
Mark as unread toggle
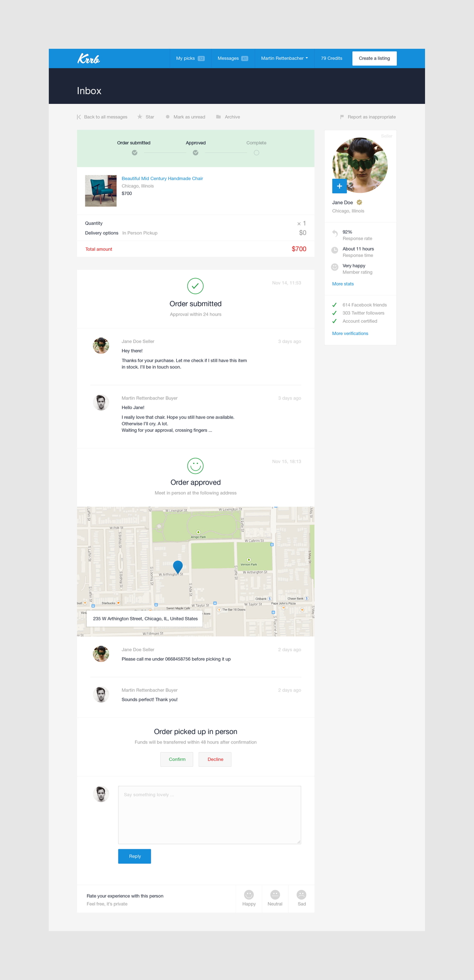185,117
